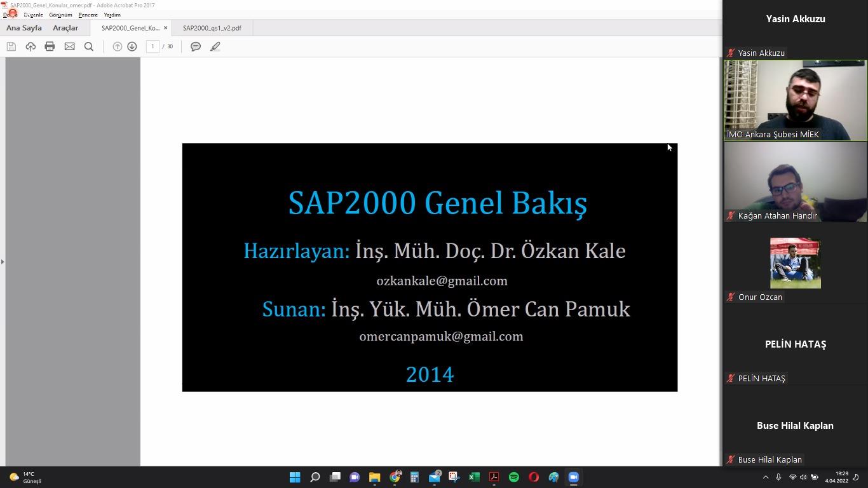Expand the left navigation pane arrow
The image size is (868, 488).
pyautogui.click(x=3, y=262)
